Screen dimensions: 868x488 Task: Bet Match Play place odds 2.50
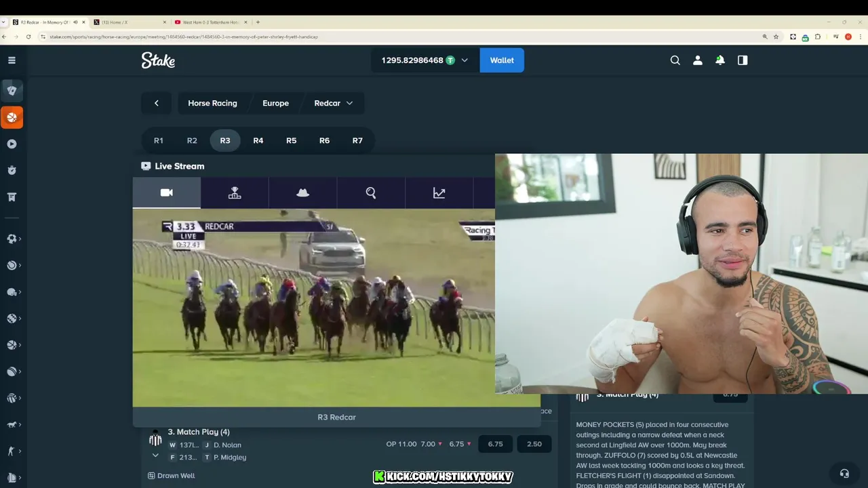534,444
